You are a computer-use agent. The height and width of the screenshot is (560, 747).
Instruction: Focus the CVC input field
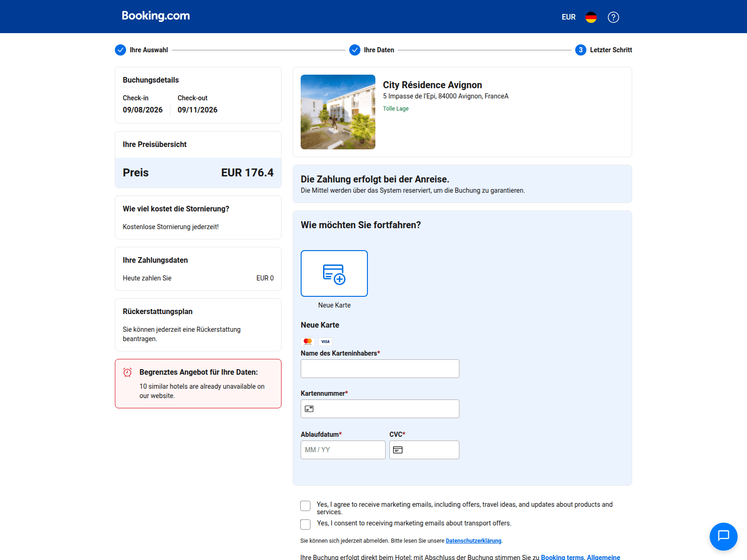[x=424, y=450]
